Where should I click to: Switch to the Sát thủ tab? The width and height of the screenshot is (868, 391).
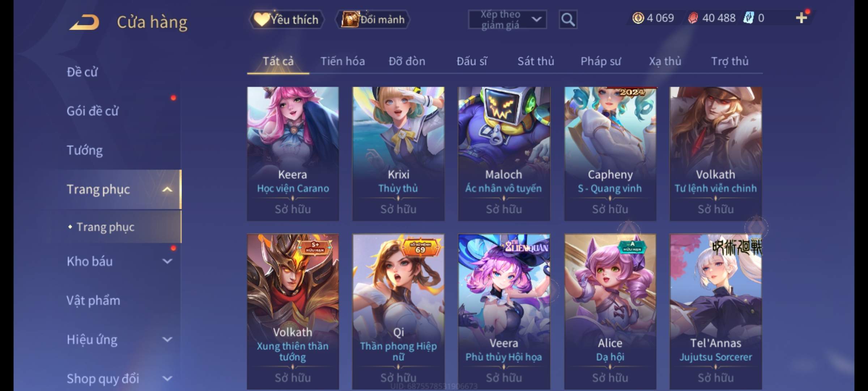point(536,61)
